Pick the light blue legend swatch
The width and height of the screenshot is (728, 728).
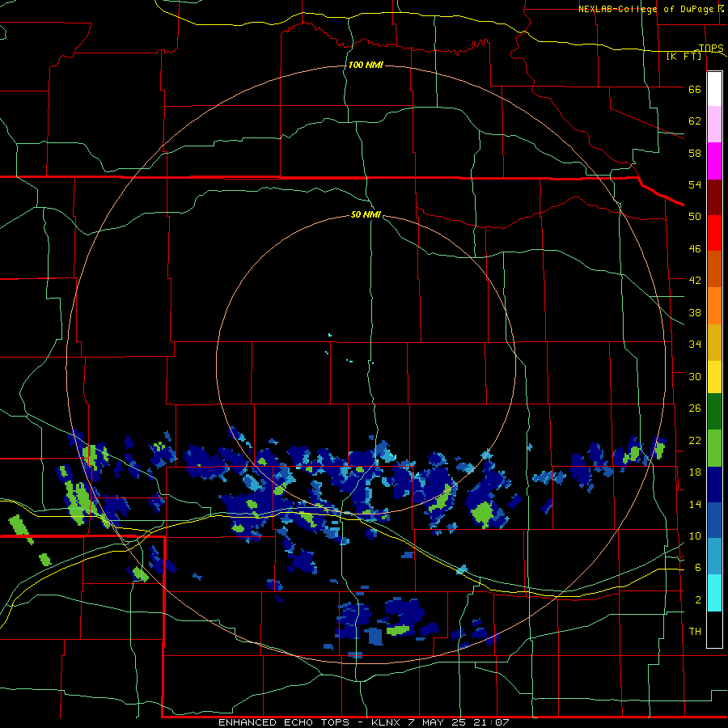[714, 556]
